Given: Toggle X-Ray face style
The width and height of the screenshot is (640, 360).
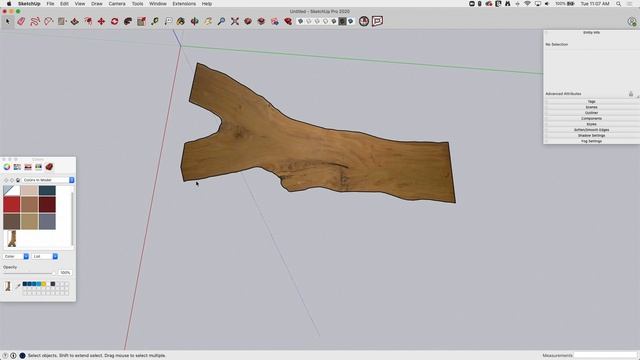Looking at the screenshot, I should tap(300, 21).
